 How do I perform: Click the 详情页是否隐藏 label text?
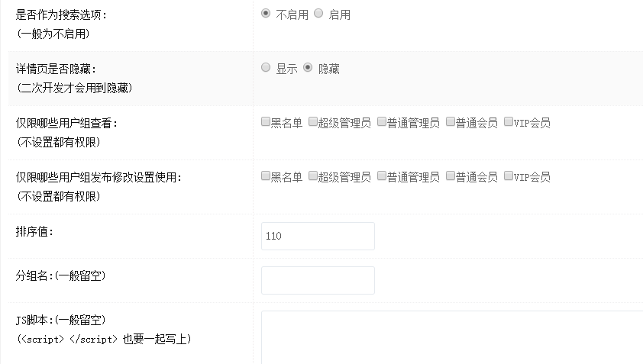[56, 69]
